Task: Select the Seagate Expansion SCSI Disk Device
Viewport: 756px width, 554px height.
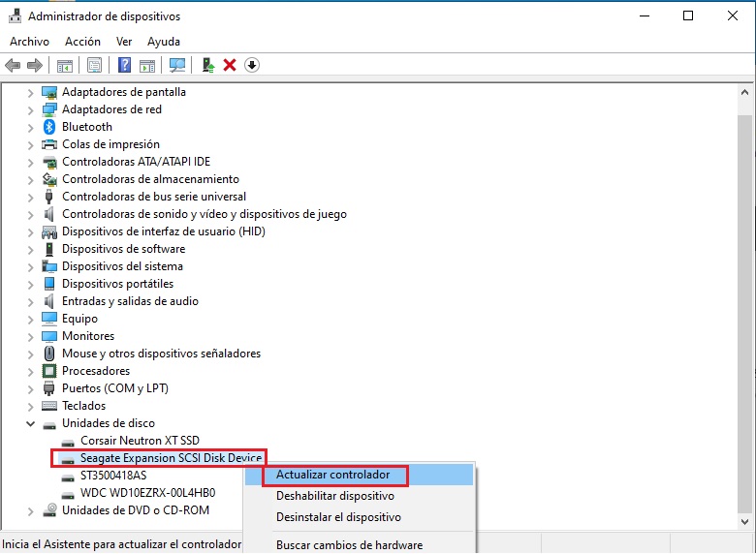Action: [x=172, y=458]
